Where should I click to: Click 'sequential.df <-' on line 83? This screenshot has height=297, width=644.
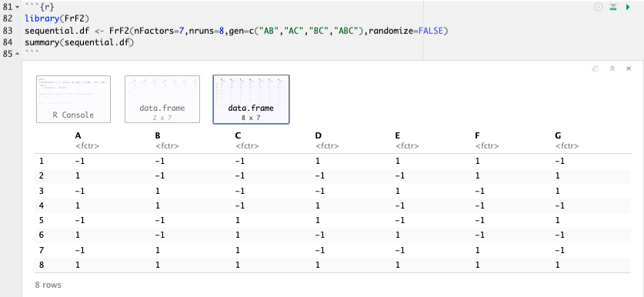(65, 31)
